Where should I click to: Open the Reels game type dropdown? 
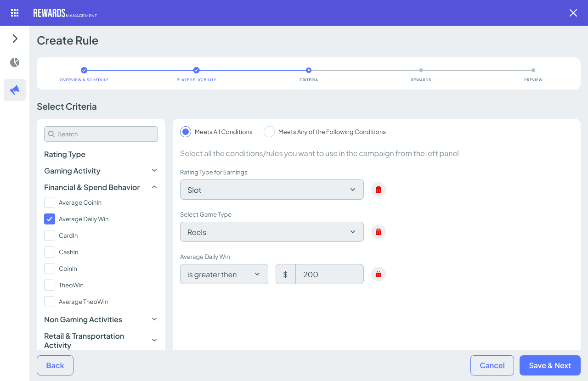[x=271, y=232]
